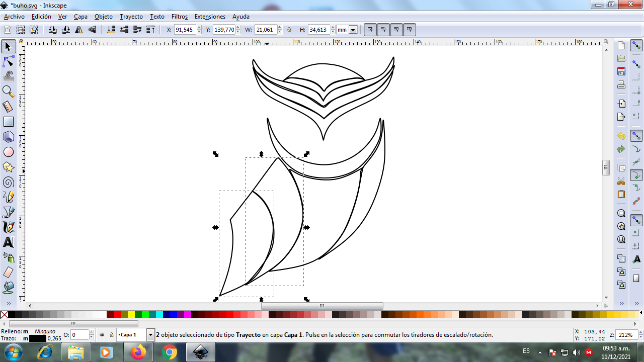The image size is (644, 362).
Task: Open the units mm dropdown
Action: 353,30
